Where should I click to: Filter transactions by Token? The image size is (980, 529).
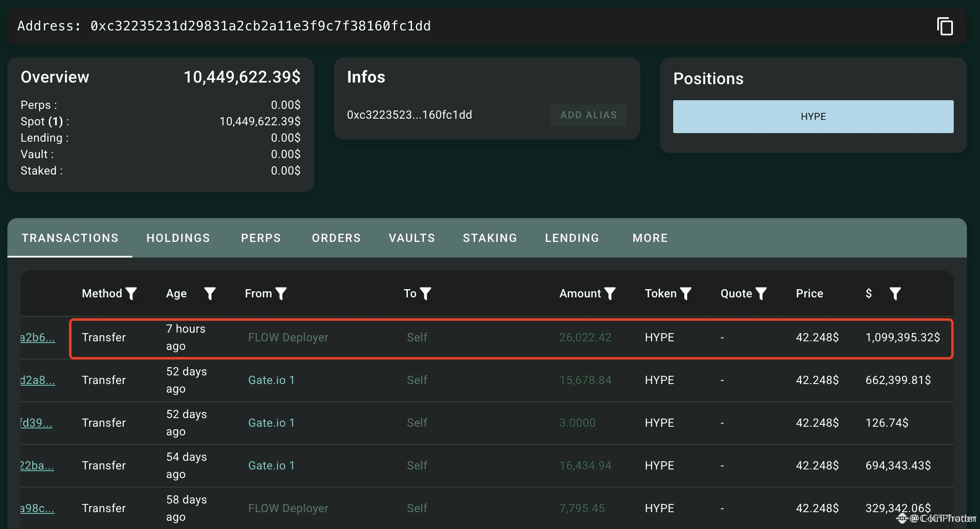[x=686, y=294]
